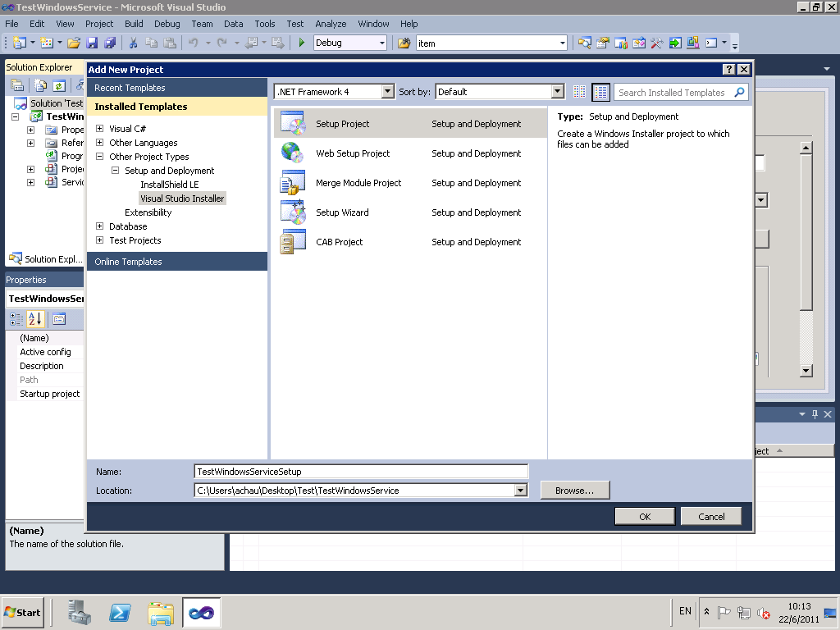Open the Tools menu

[x=265, y=24]
